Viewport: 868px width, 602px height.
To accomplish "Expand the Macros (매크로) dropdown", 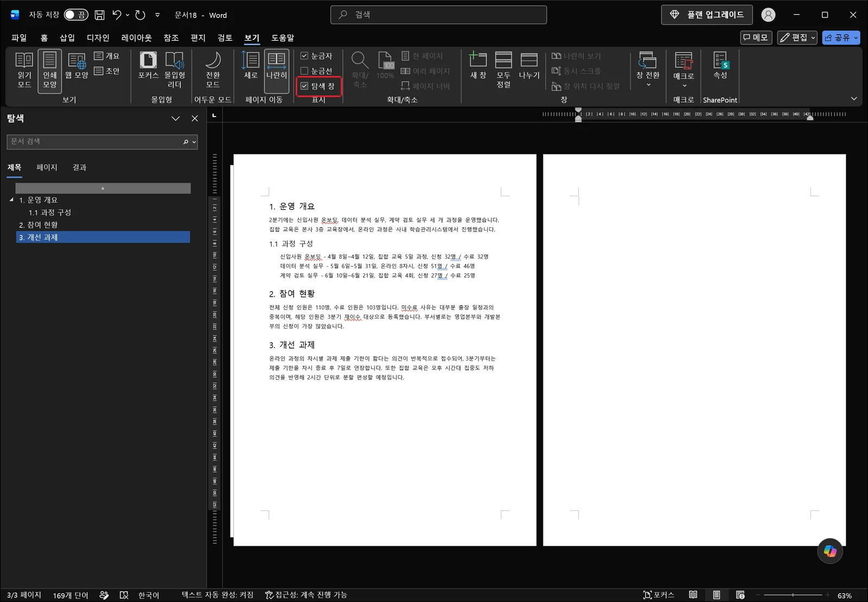I will [684, 70].
